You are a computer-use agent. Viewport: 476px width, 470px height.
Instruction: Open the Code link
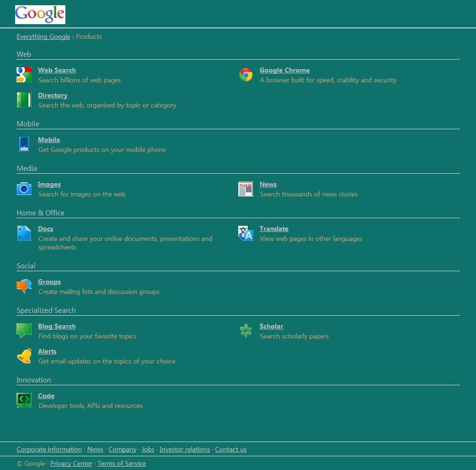pos(46,396)
